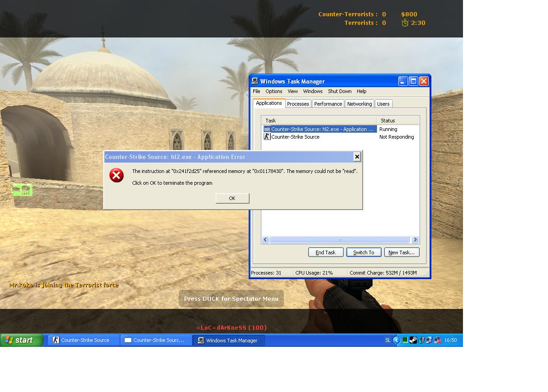Click the Counter-Strike icon in the task list

point(267,137)
